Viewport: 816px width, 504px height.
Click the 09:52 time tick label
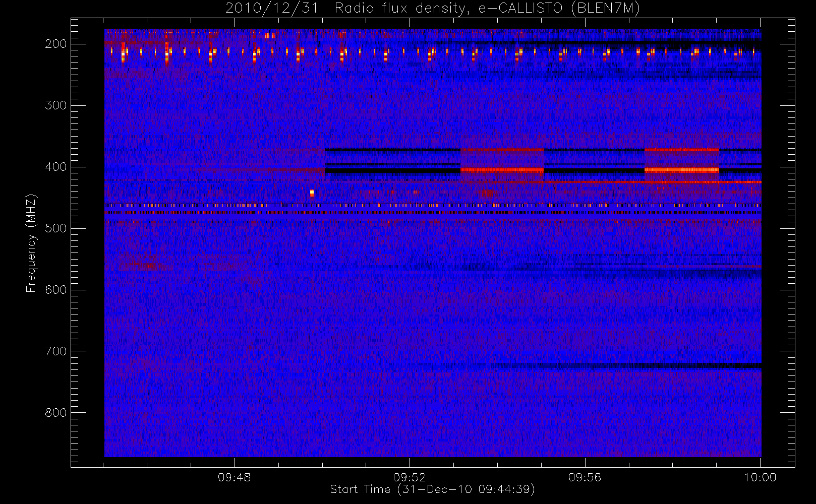(x=410, y=477)
